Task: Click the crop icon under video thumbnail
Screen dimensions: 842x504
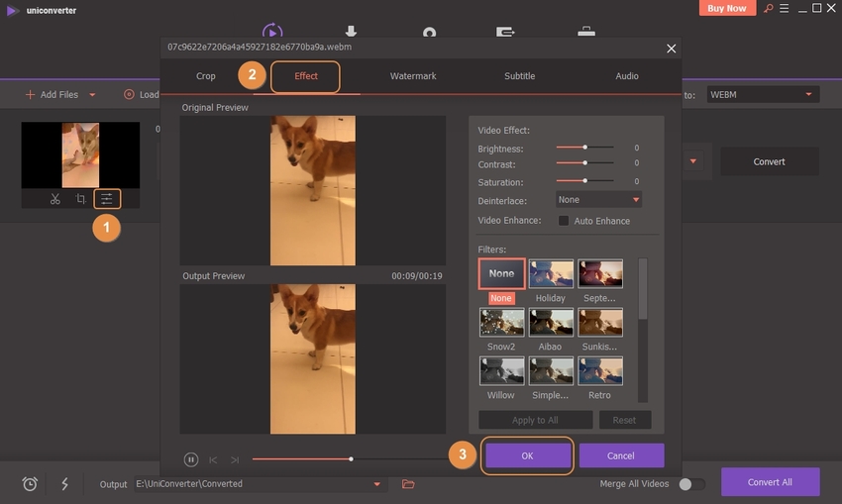Action: pos(81,199)
